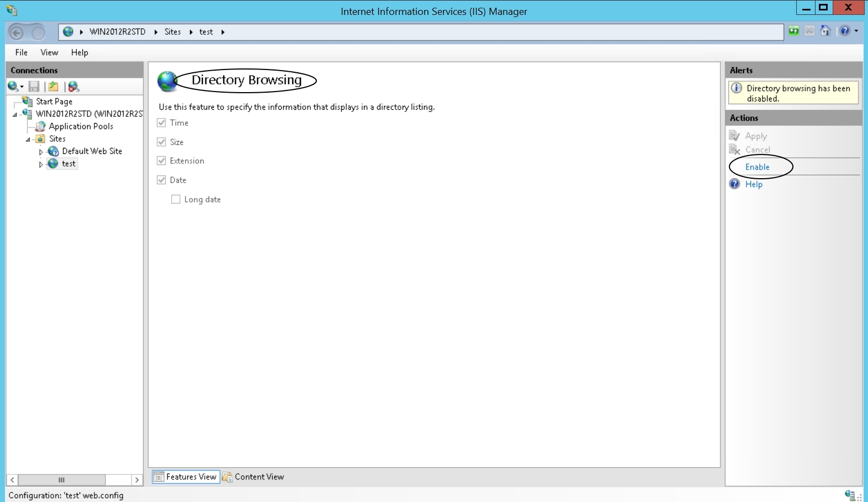
Task: Click the info icon in Alerts pane
Action: click(737, 88)
